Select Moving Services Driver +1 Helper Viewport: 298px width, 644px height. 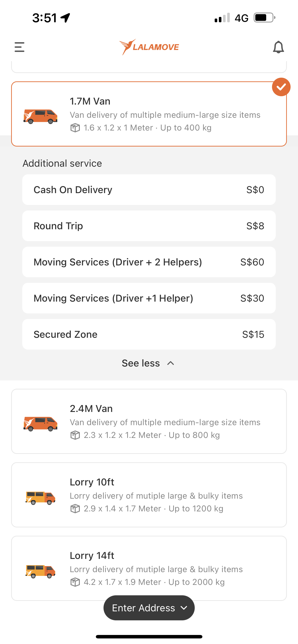[x=149, y=298]
